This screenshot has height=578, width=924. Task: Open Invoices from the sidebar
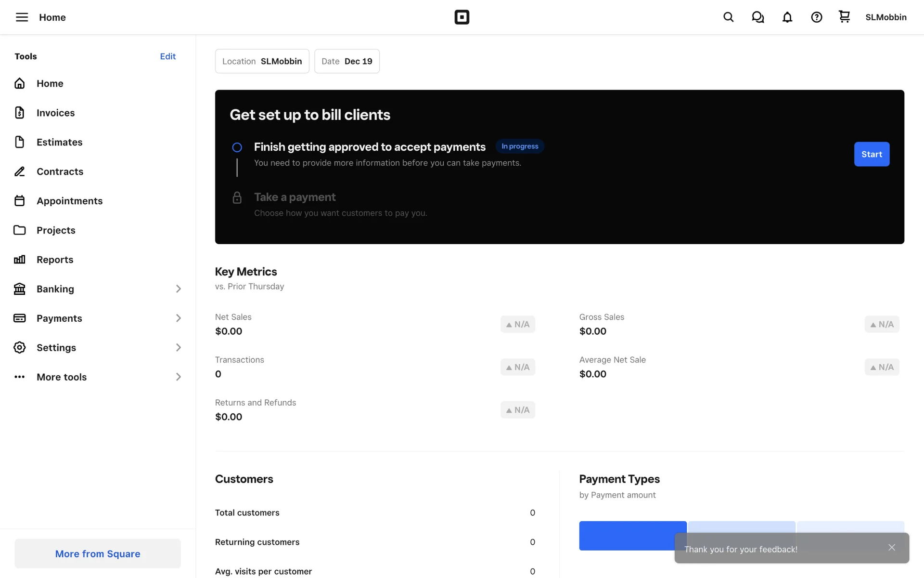pyautogui.click(x=55, y=113)
